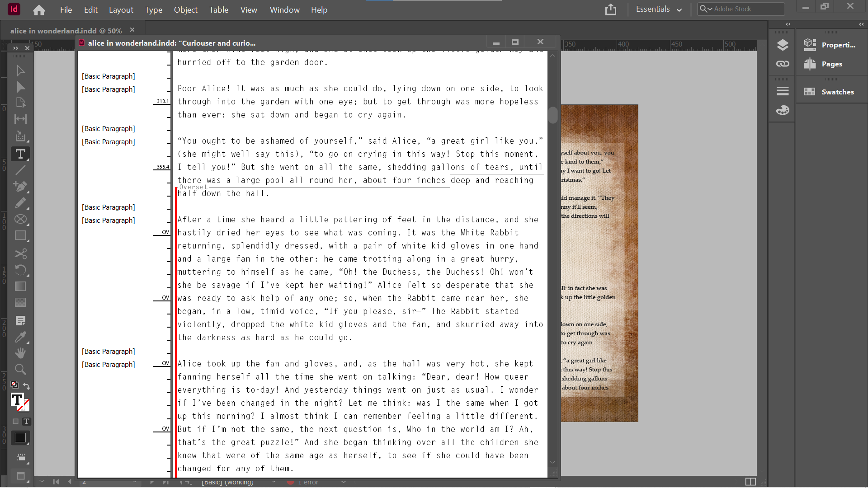This screenshot has height=488, width=868.
Task: Open the Color palette panel icon
Action: [x=783, y=110]
